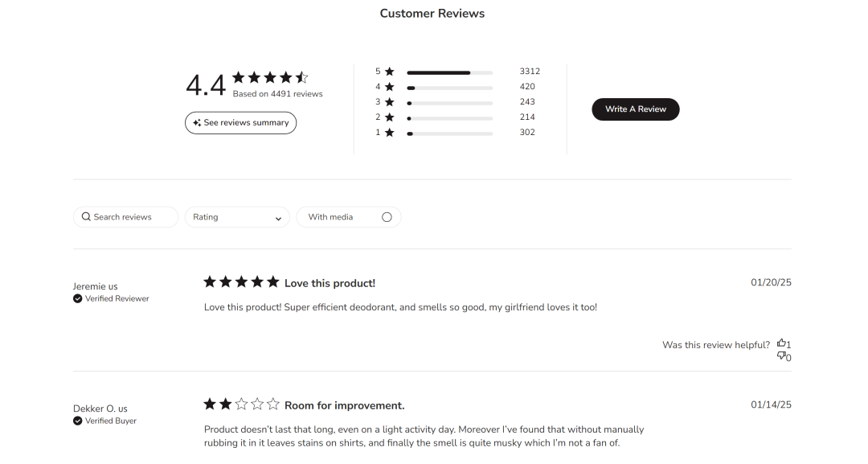
Task: Click the verified badge beside Dekker O.
Action: coord(78,421)
